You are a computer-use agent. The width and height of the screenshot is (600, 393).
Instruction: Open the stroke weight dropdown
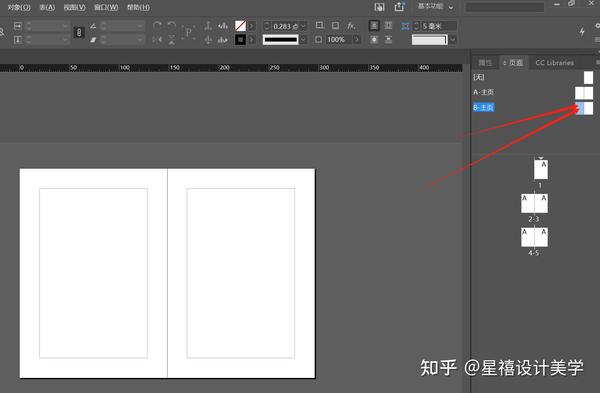[303, 26]
